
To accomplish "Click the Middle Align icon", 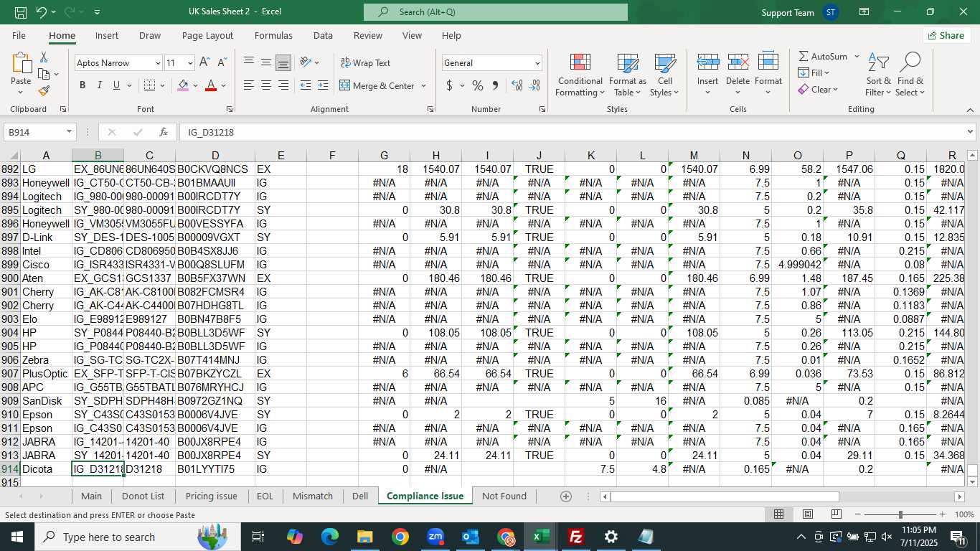I will pos(266,62).
